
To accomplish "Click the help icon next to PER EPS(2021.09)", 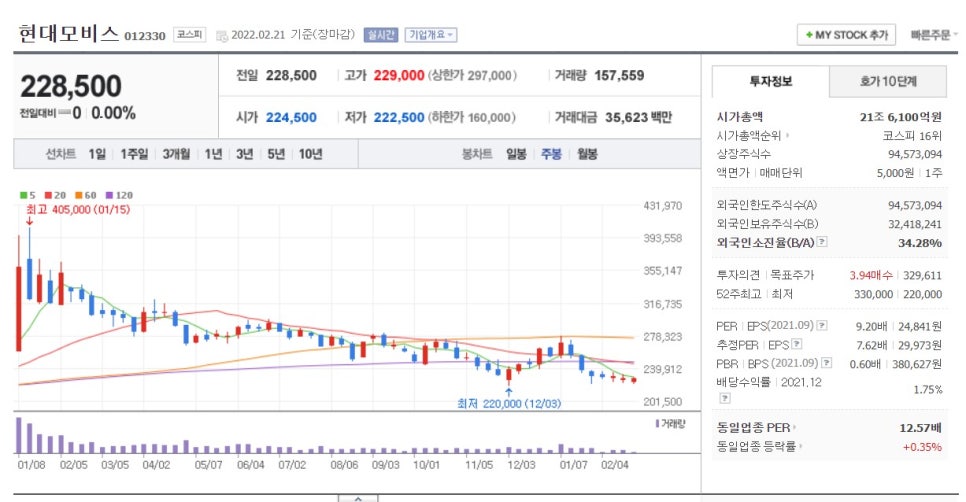I will point(822,325).
